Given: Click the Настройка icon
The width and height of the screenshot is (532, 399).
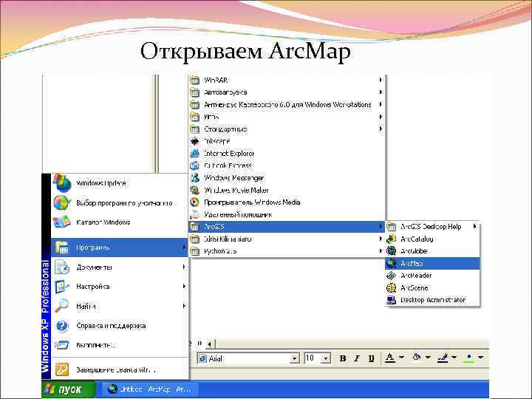Looking at the screenshot, I should 62,287.
